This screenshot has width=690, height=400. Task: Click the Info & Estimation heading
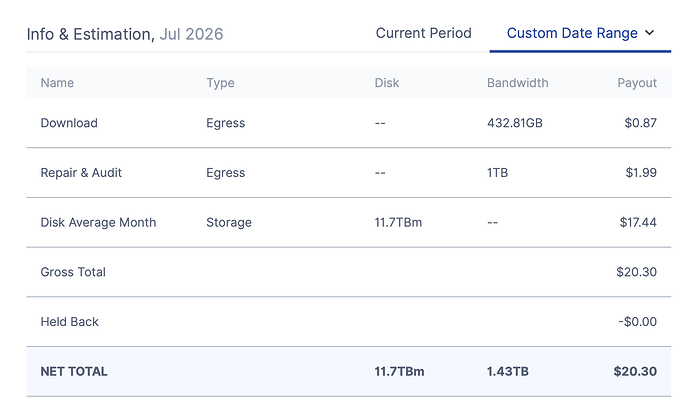(x=91, y=34)
